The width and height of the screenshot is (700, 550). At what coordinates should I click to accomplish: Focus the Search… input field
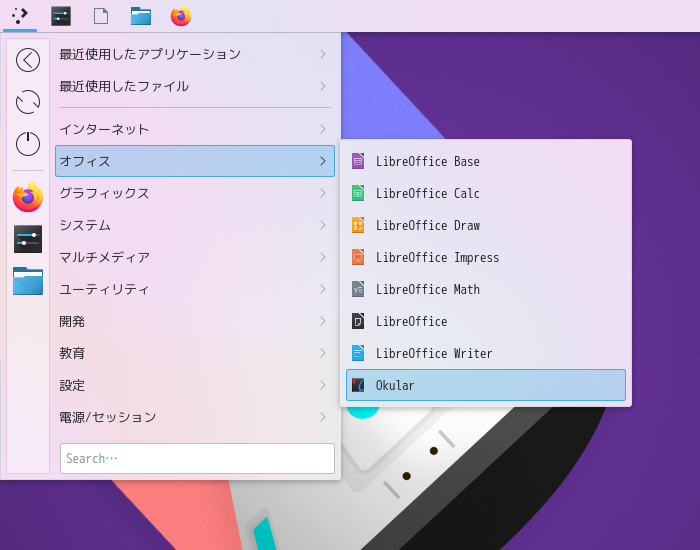[197, 458]
